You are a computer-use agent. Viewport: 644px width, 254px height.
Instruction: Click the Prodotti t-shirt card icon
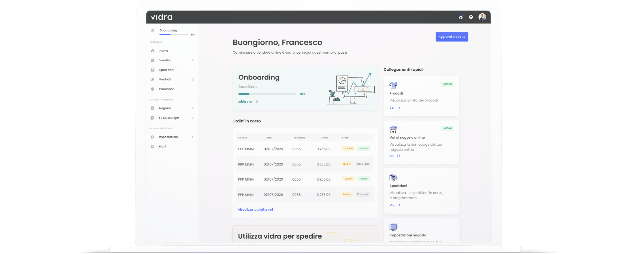393,85
